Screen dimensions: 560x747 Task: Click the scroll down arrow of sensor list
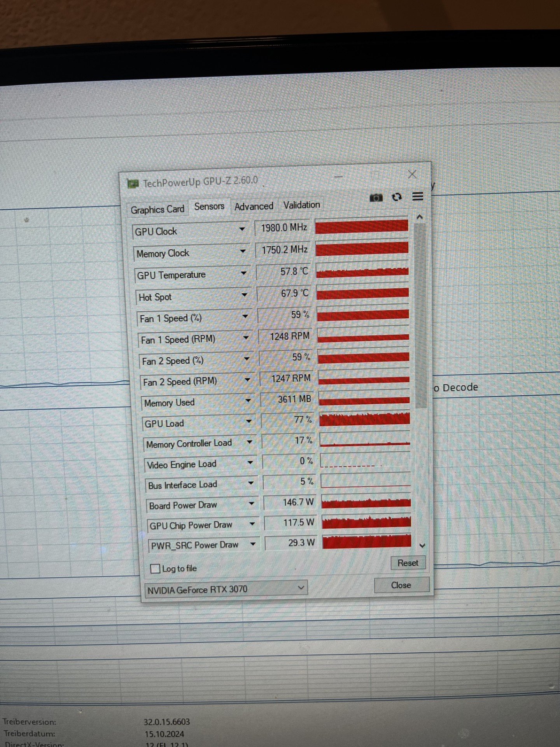pyautogui.click(x=423, y=545)
